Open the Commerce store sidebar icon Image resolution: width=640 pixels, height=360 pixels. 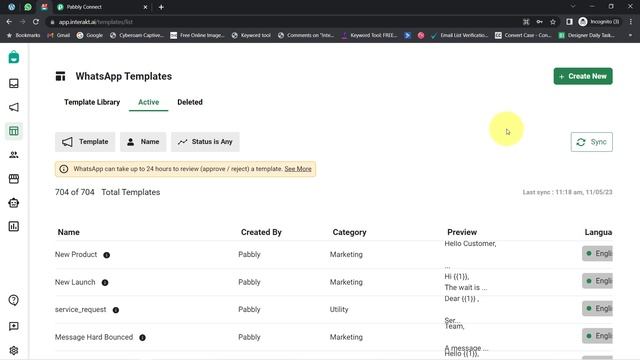click(14, 179)
